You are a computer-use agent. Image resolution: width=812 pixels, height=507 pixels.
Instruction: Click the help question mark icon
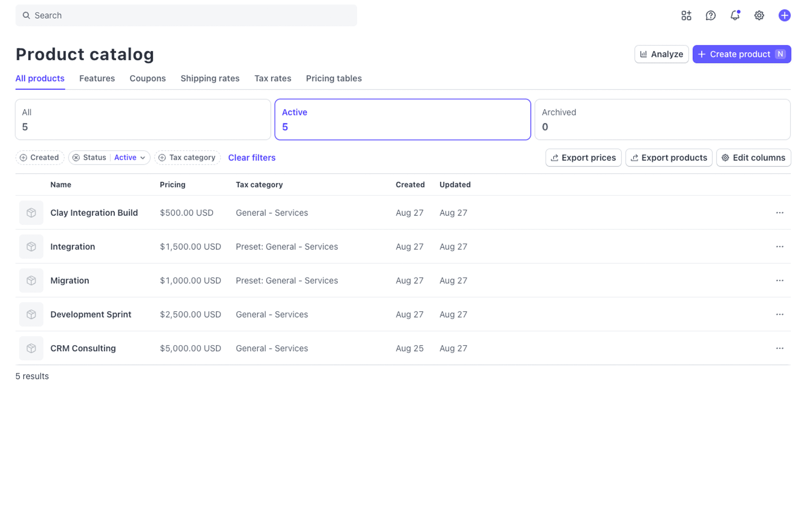tap(710, 15)
